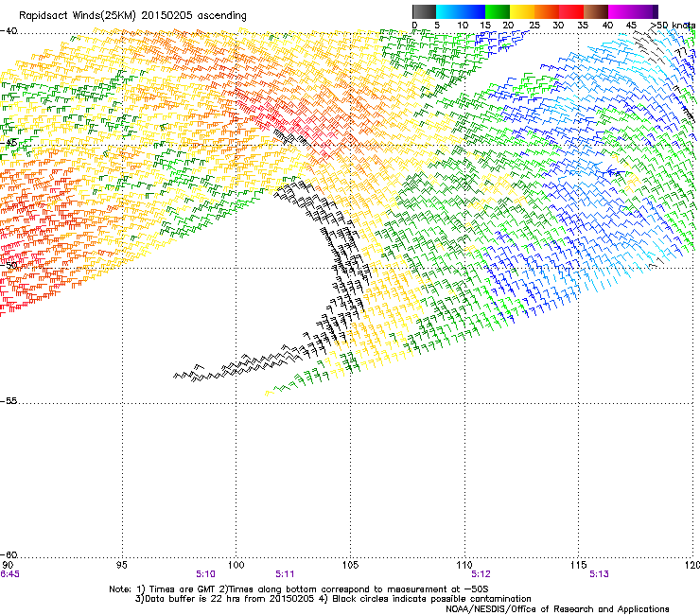This screenshot has width=700, height=615.
Task: Click the 110 longitude axis label
Action: [464, 565]
